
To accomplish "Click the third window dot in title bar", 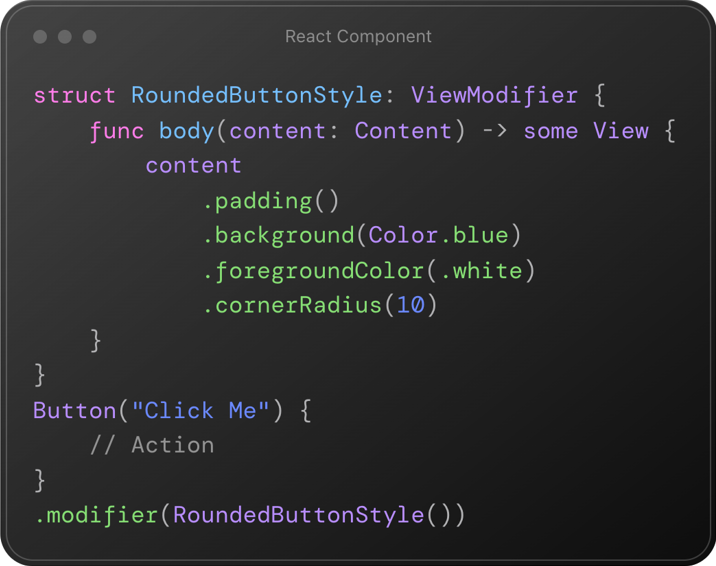I will pos(89,37).
